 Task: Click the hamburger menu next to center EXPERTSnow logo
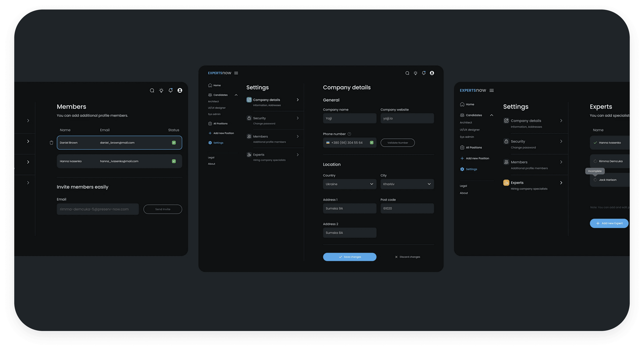(236, 73)
